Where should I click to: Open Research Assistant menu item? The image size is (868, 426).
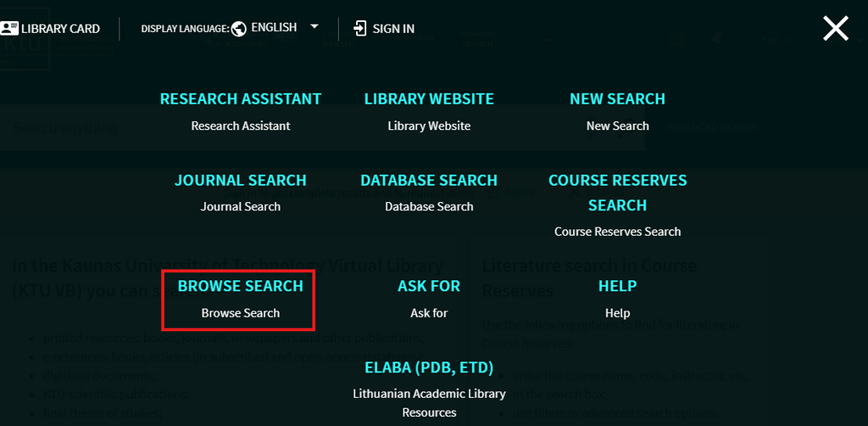click(241, 99)
